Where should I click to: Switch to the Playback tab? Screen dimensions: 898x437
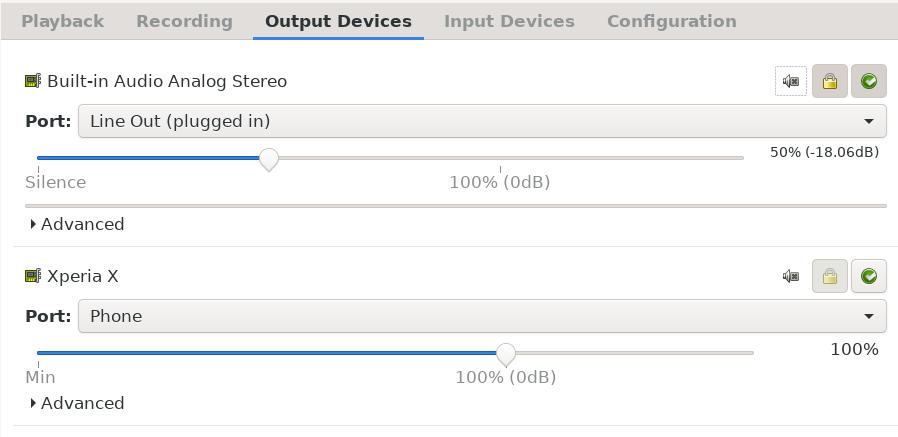click(x=62, y=21)
